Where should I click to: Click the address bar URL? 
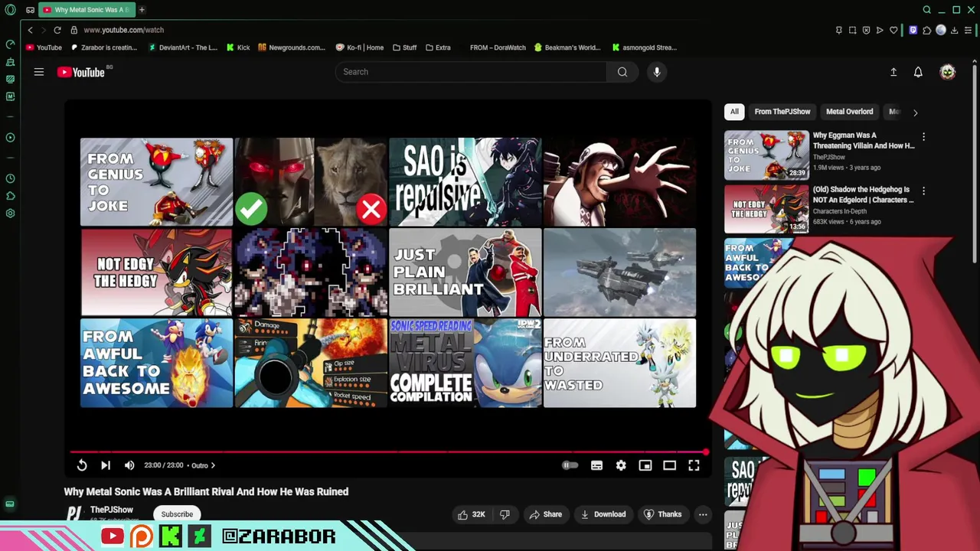tap(123, 30)
